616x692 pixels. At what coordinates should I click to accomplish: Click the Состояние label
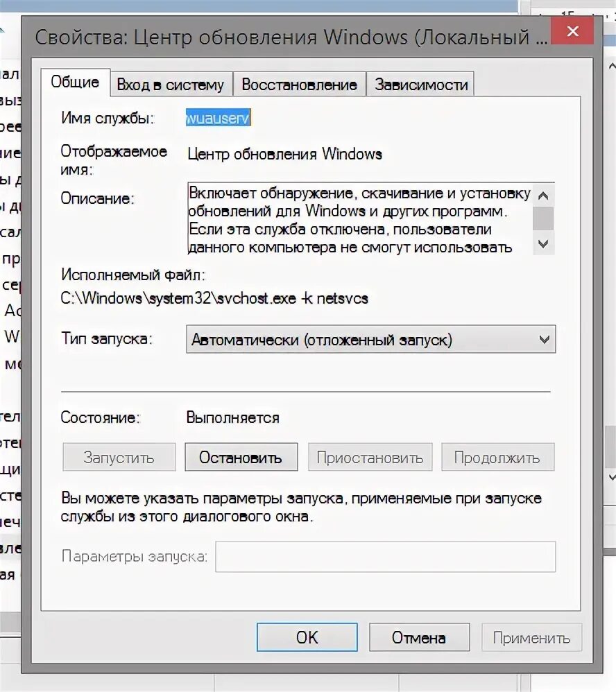click(x=100, y=417)
